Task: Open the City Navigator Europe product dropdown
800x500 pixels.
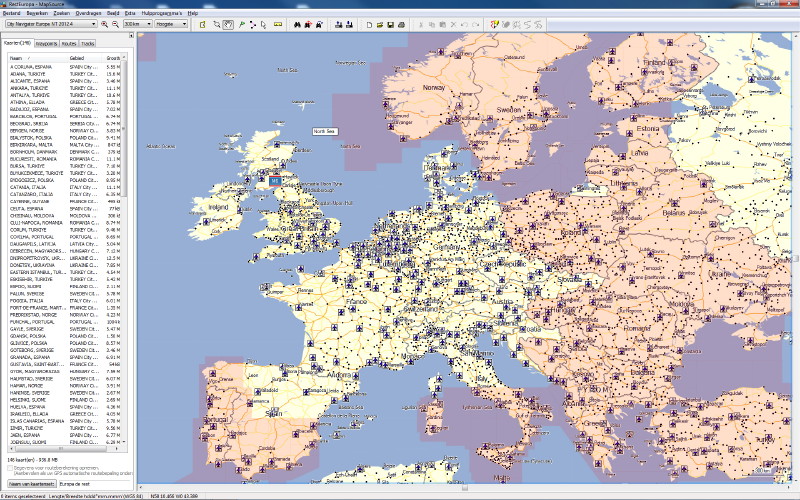Action: tap(51, 24)
